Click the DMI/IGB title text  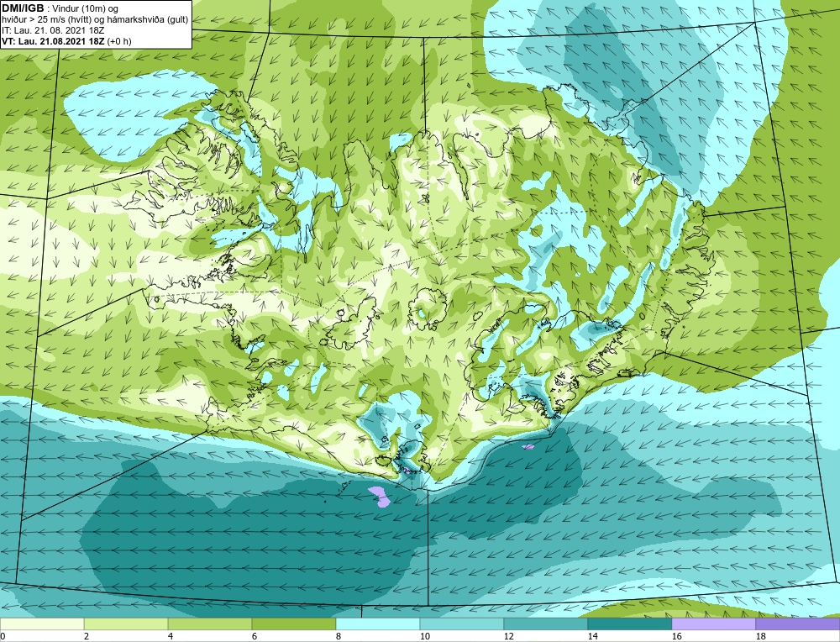23,8
